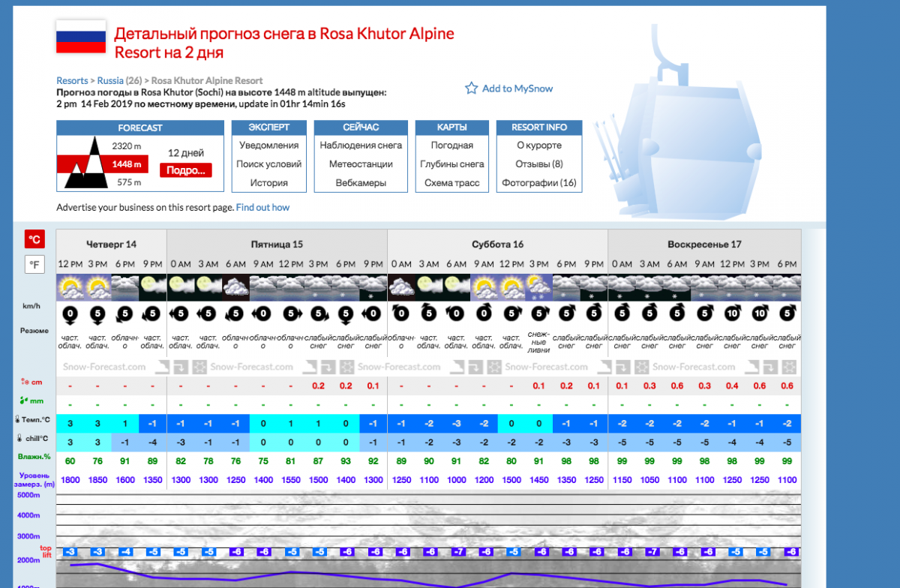Open the ЭКСПЕРТ section header
Screen dimensions: 900x588
[269, 127]
